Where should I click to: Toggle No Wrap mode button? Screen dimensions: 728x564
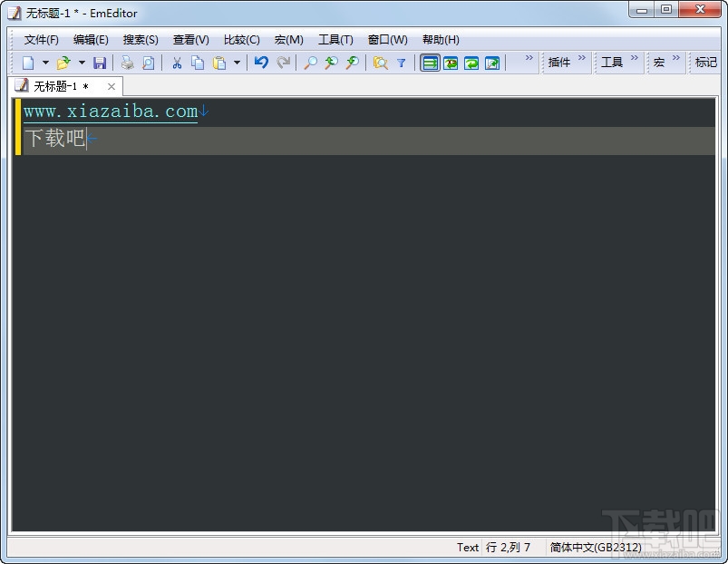click(x=430, y=63)
